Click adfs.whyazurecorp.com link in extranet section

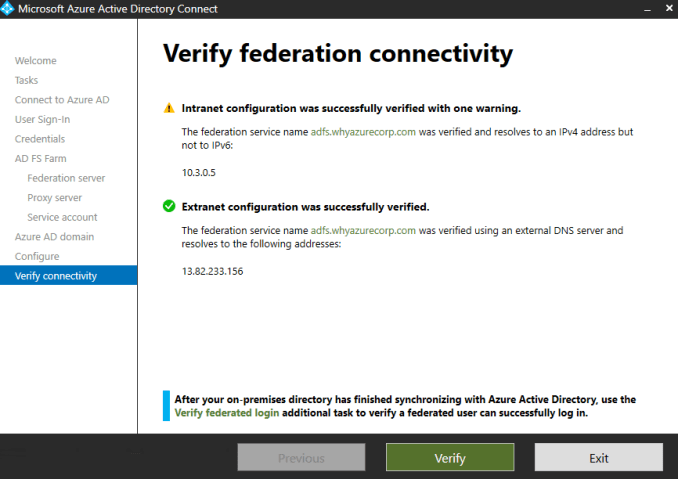pyautogui.click(x=363, y=230)
